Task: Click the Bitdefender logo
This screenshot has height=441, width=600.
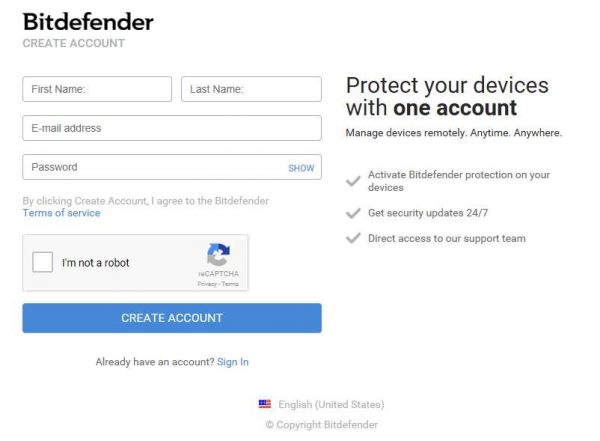Action: (x=88, y=22)
